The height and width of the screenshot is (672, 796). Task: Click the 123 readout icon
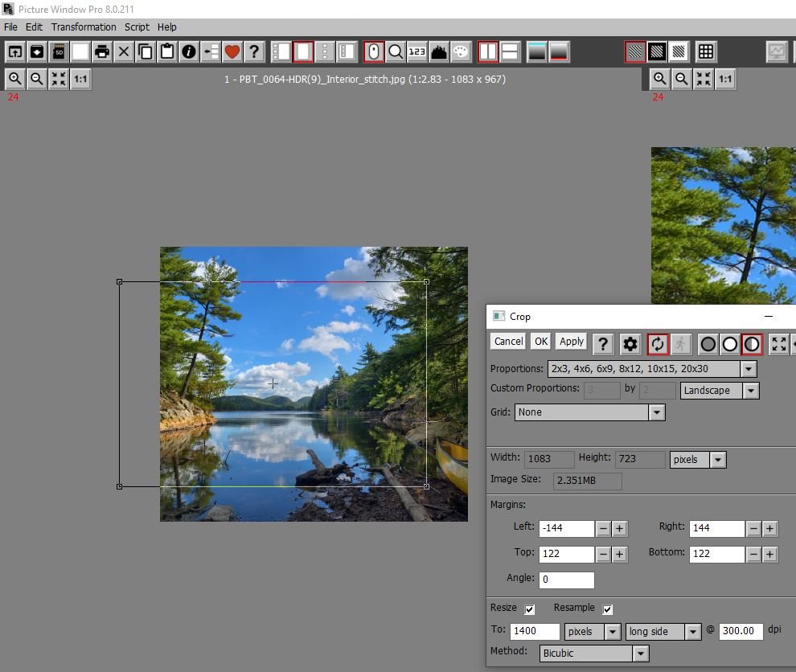point(416,52)
